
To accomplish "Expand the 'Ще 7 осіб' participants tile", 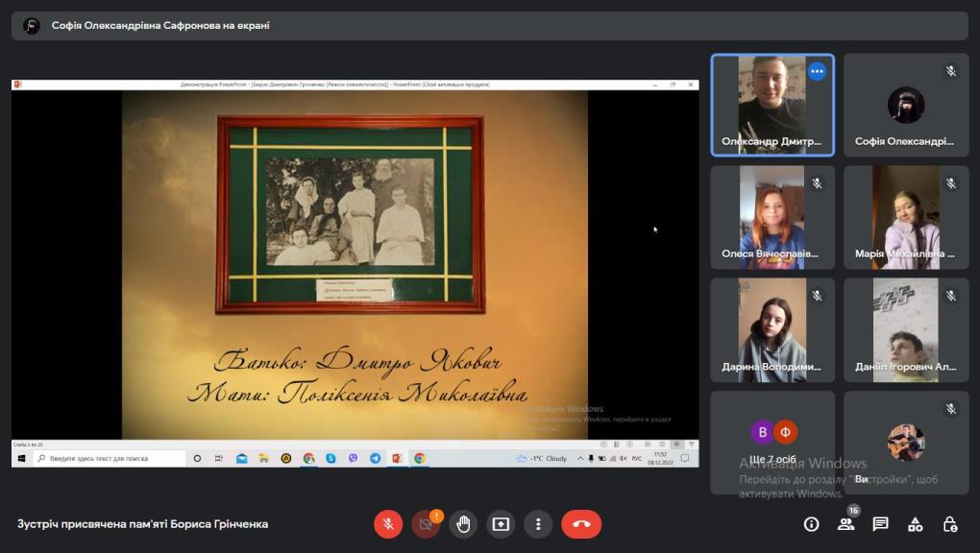I will 772,442.
